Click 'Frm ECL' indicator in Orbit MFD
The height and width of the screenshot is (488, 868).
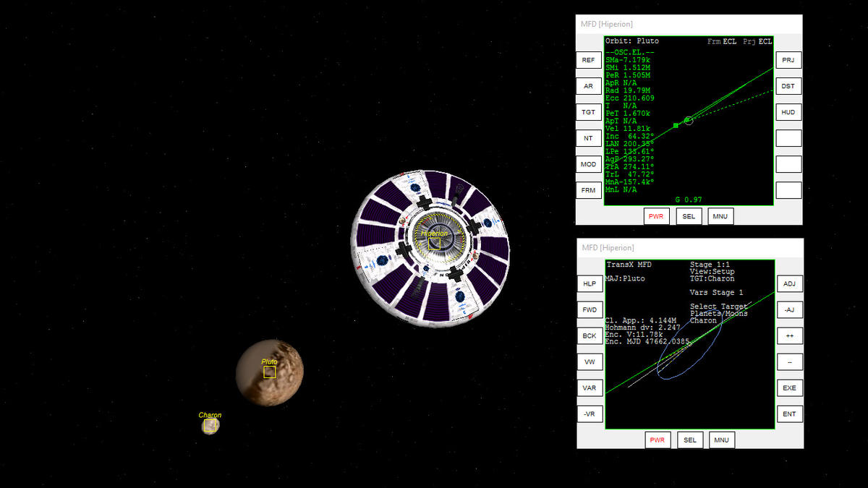coord(722,41)
